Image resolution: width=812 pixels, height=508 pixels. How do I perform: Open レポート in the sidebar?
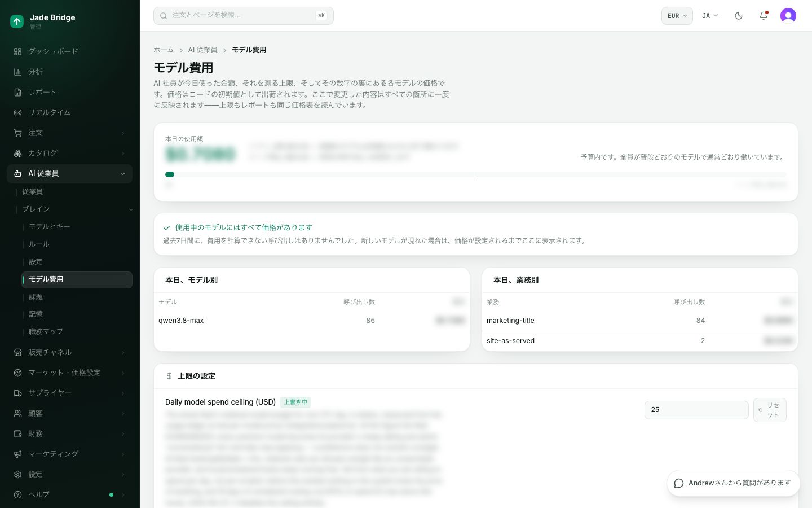tap(69, 92)
